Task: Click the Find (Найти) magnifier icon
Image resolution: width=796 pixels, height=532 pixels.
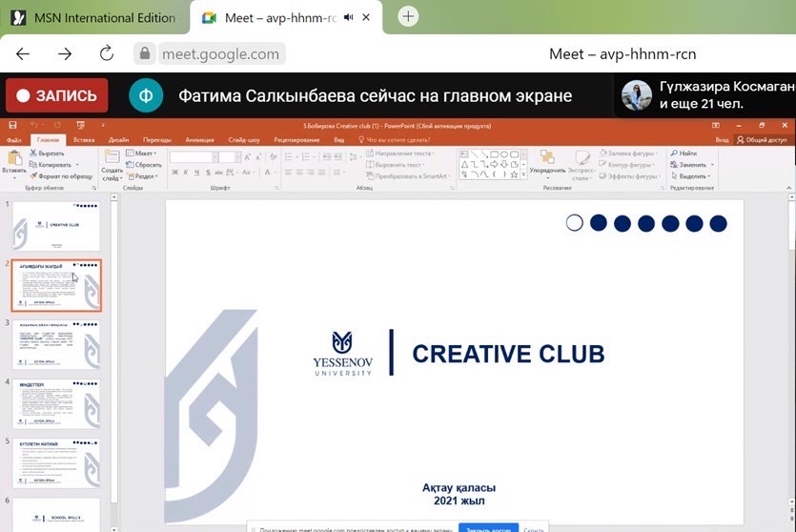Action: (673, 153)
